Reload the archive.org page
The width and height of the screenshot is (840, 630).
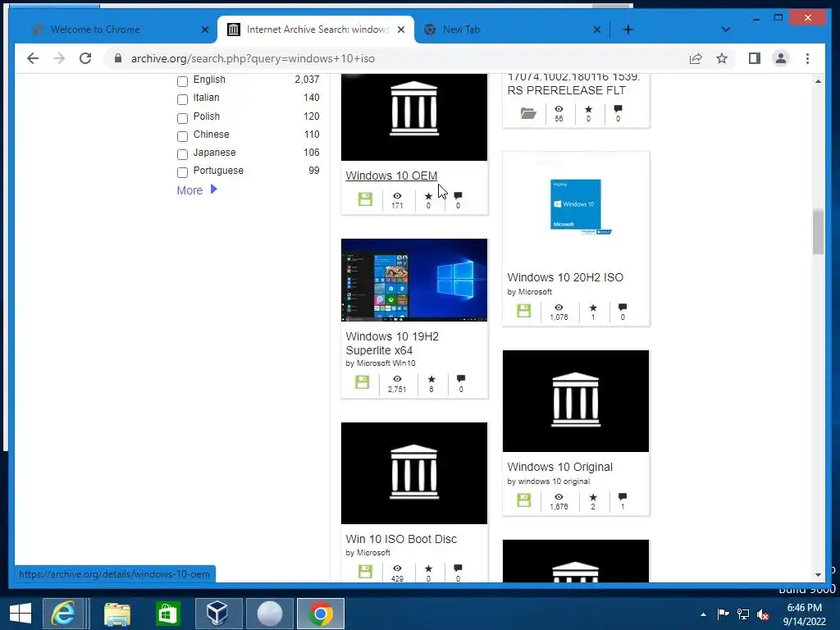85,58
